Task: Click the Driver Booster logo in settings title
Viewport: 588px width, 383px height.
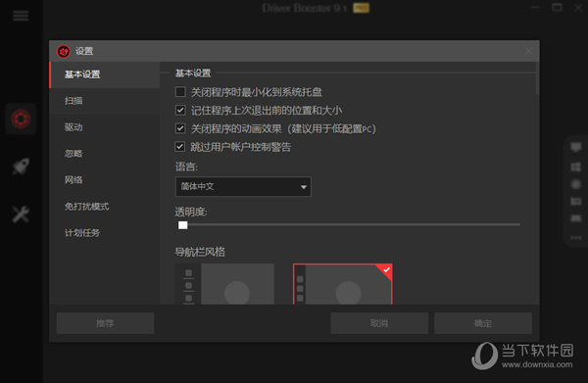Action: pos(64,51)
